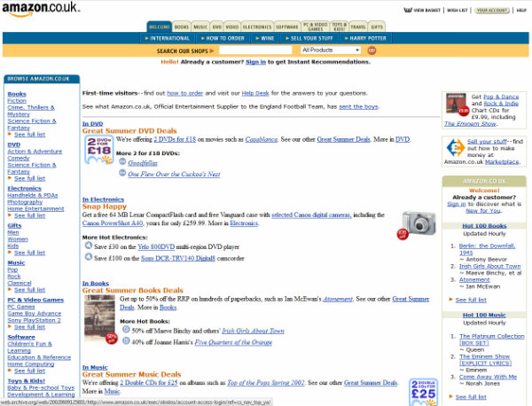The width and height of the screenshot is (532, 406).
Task: Expand See full list under Gifts
Action: pyautogui.click(x=29, y=253)
